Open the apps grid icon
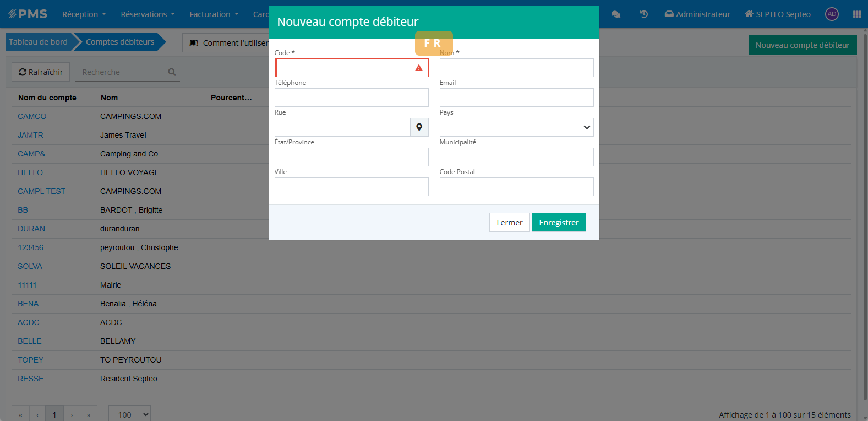The width and height of the screenshot is (868, 421). tap(856, 14)
